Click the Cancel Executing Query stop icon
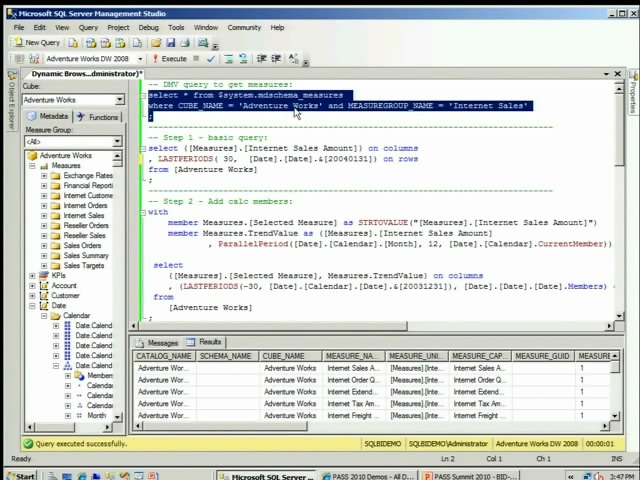 click(196, 58)
